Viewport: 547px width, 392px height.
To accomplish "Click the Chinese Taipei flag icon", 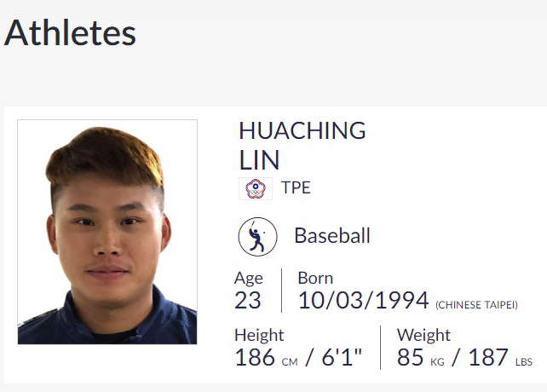I will (x=255, y=188).
